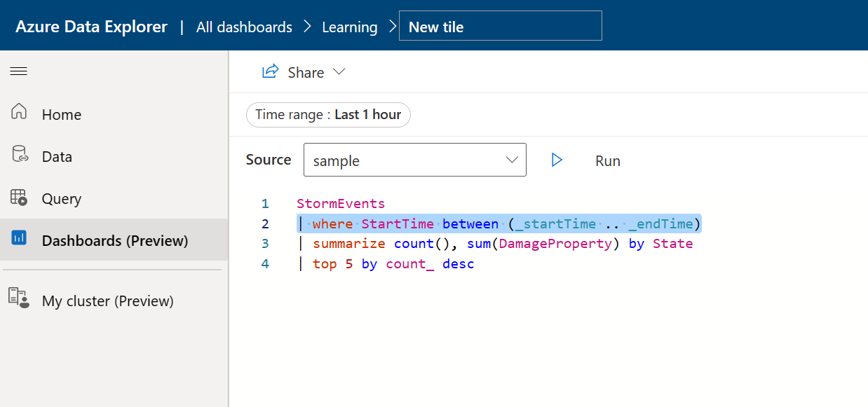The height and width of the screenshot is (407, 868).
Task: Select Dashboards (Preview) in sidebar
Action: click(x=114, y=240)
